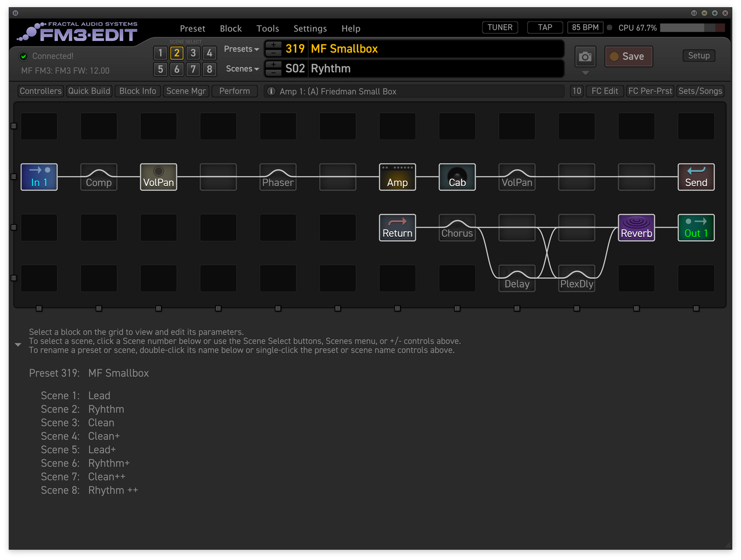Select the Phaser block
Viewport: 741px width, 560px height.
[x=278, y=177]
